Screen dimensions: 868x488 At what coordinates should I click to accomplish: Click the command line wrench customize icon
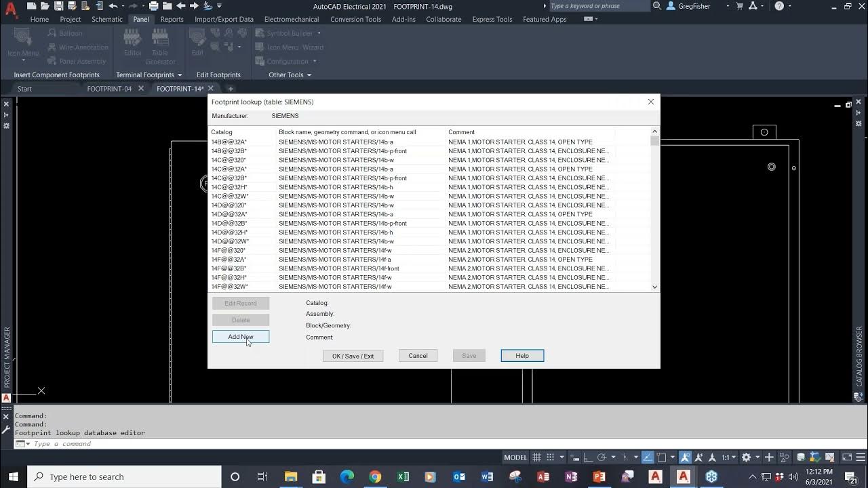pyautogui.click(x=6, y=428)
